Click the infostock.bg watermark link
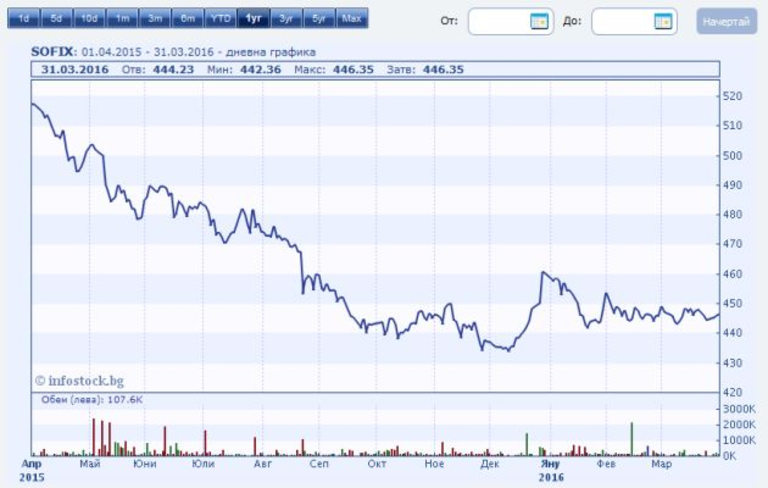768x488 pixels. pyautogui.click(x=79, y=380)
